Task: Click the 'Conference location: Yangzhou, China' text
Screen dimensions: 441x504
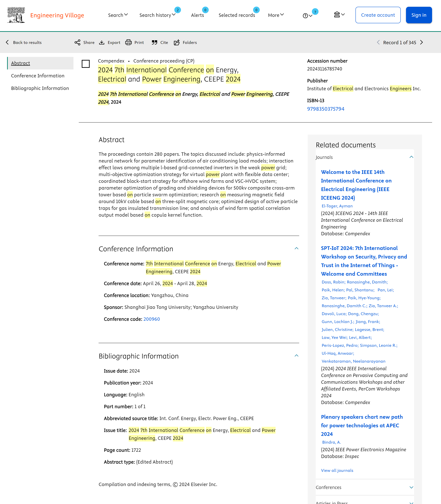Action: (146, 295)
